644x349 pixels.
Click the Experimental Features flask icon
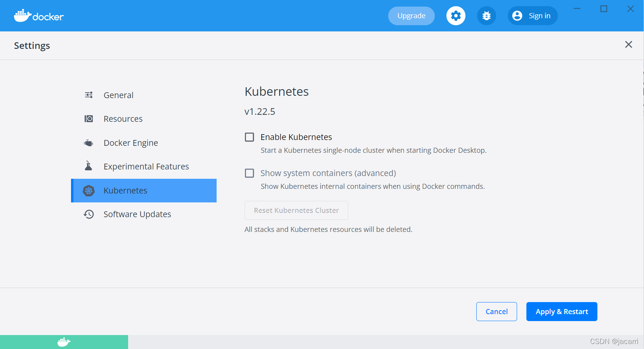89,166
